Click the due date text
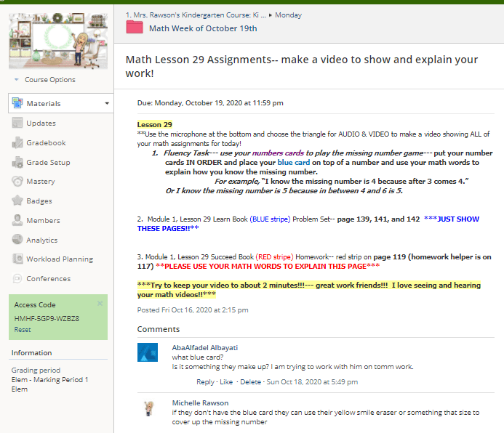The image size is (504, 433). [210, 103]
